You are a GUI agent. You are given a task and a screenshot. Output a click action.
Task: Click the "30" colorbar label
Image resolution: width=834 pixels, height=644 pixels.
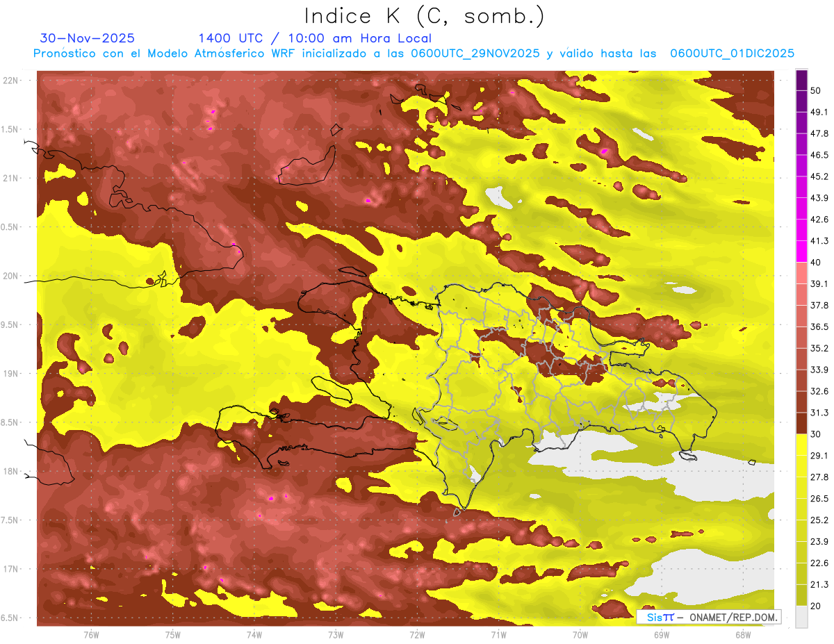pyautogui.click(x=817, y=434)
